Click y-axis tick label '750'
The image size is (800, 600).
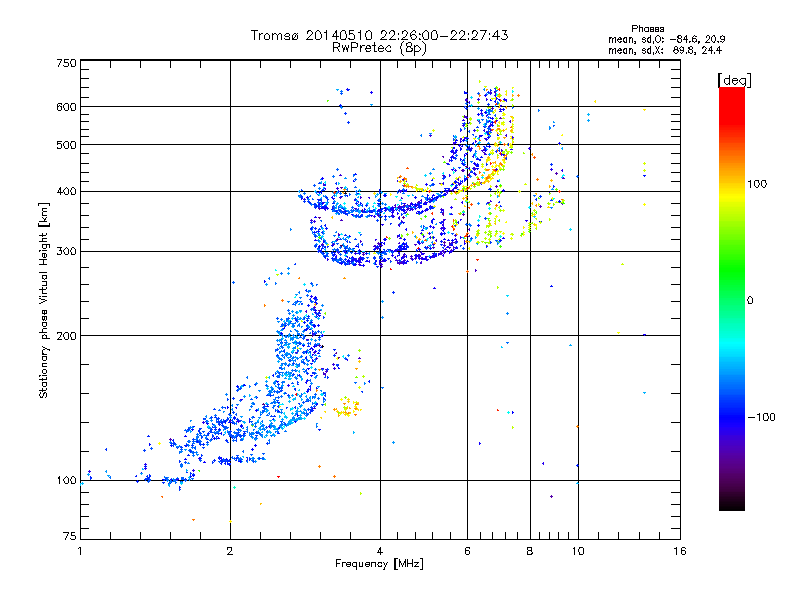66,63
